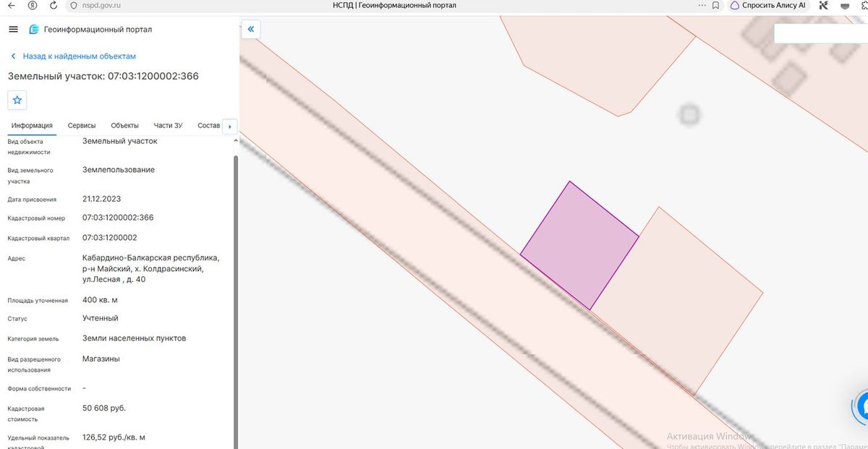The height and width of the screenshot is (449, 868).
Task: Go to the Состав tab
Action: [208, 126]
